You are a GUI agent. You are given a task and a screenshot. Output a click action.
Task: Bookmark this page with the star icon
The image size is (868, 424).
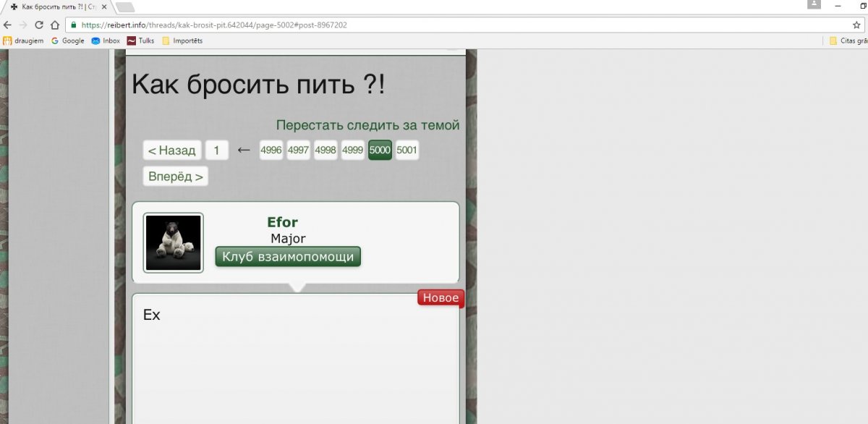click(x=856, y=25)
